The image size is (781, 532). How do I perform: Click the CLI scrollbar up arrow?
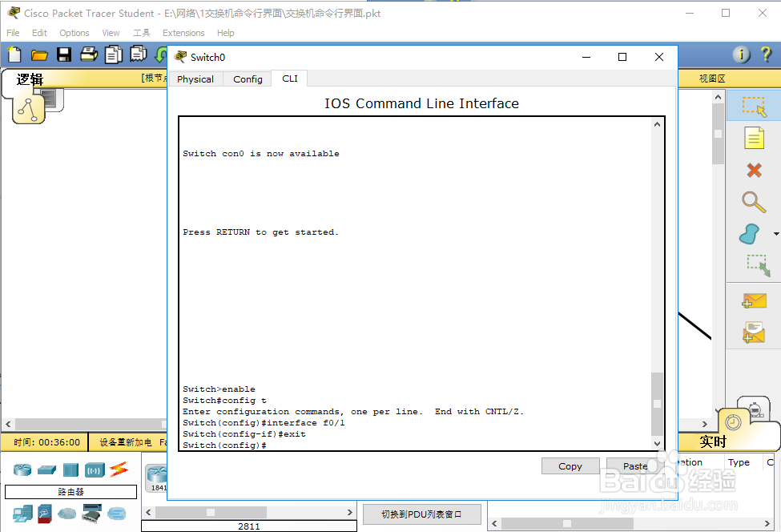[x=657, y=124]
